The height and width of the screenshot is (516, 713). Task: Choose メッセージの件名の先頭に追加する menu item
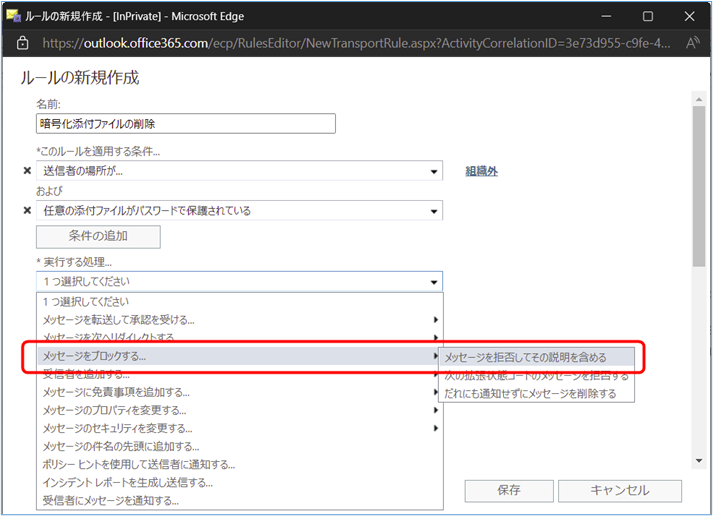click(x=240, y=446)
